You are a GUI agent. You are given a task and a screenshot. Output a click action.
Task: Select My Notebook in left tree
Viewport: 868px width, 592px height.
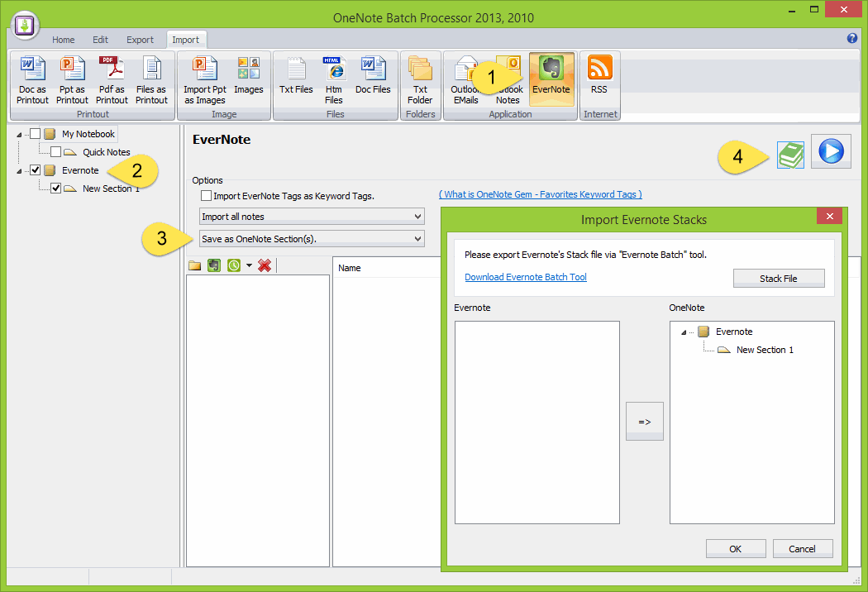88,134
